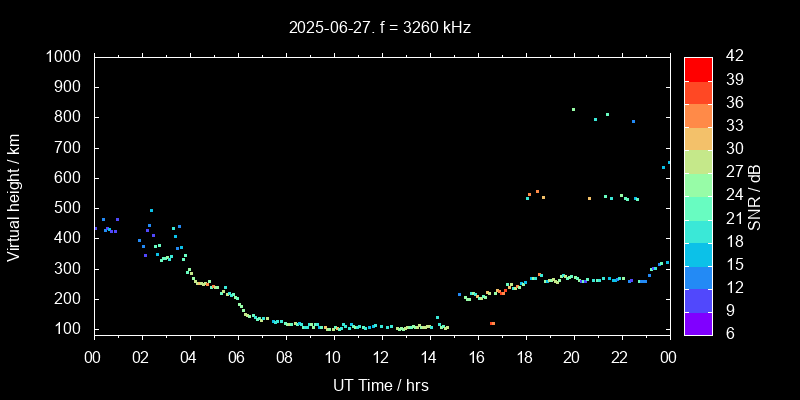
Task: Click the 20 tick label on the time axis
Action: pyautogui.click(x=573, y=357)
